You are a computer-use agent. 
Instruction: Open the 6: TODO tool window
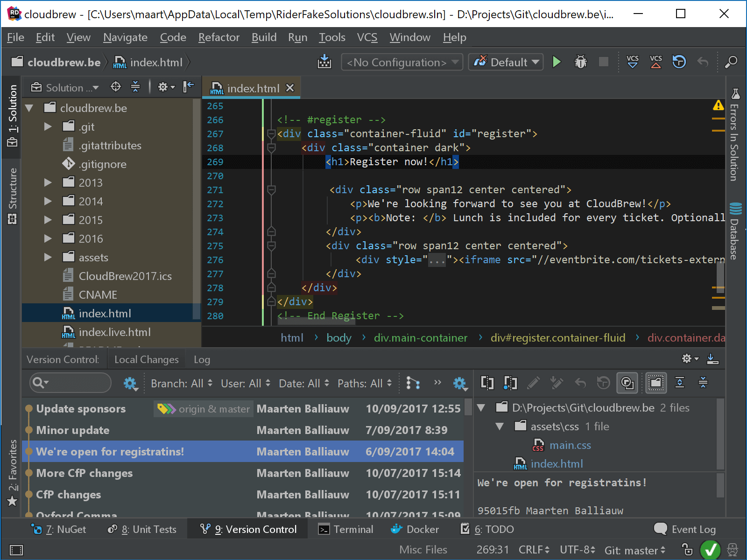tap(487, 529)
